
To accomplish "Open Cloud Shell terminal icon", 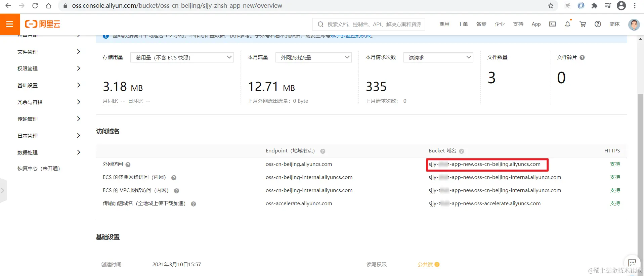I will tap(552, 24).
